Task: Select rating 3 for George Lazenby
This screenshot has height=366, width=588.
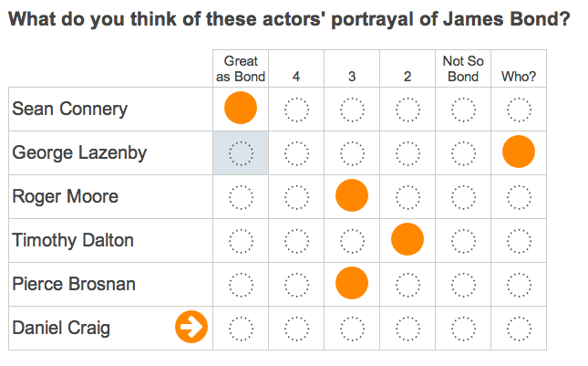Action: [x=352, y=153]
